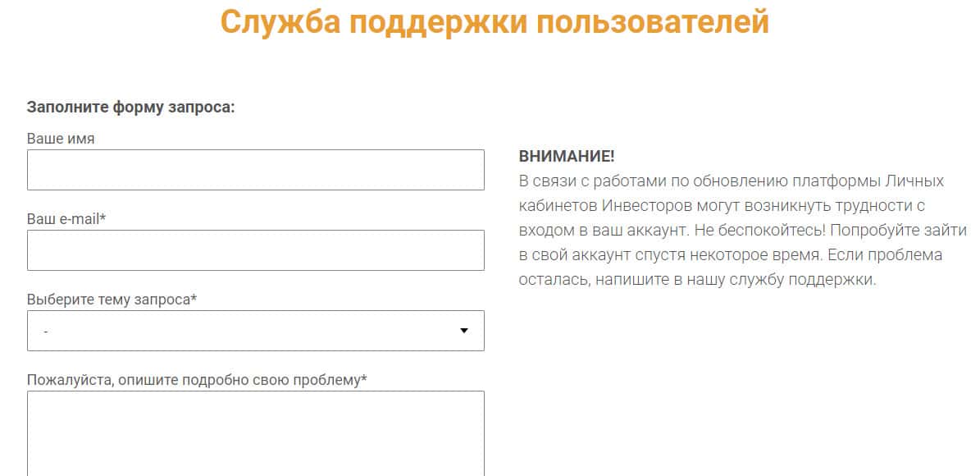The height and width of the screenshot is (476, 980).
Task: Click inside the problem description textarea
Action: [255, 433]
